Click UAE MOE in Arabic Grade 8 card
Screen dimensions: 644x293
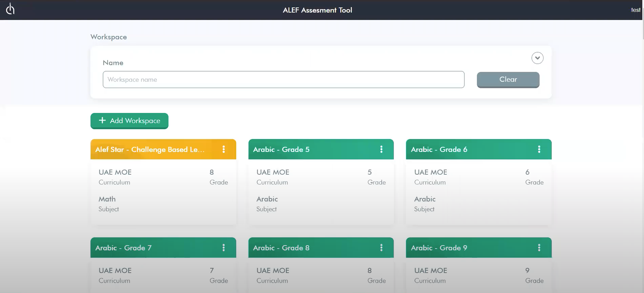click(273, 271)
